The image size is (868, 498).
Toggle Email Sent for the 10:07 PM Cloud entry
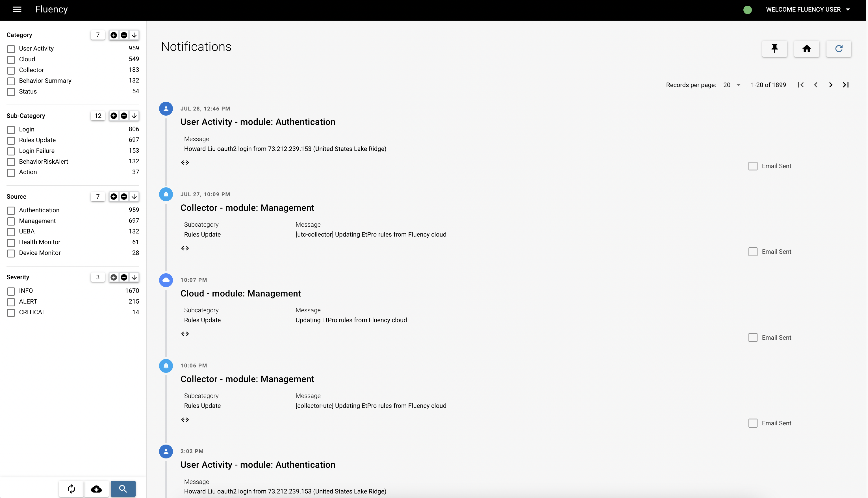[x=753, y=337]
